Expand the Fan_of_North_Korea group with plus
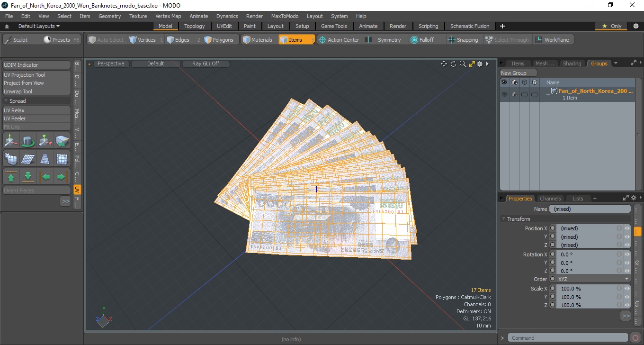 548,95
